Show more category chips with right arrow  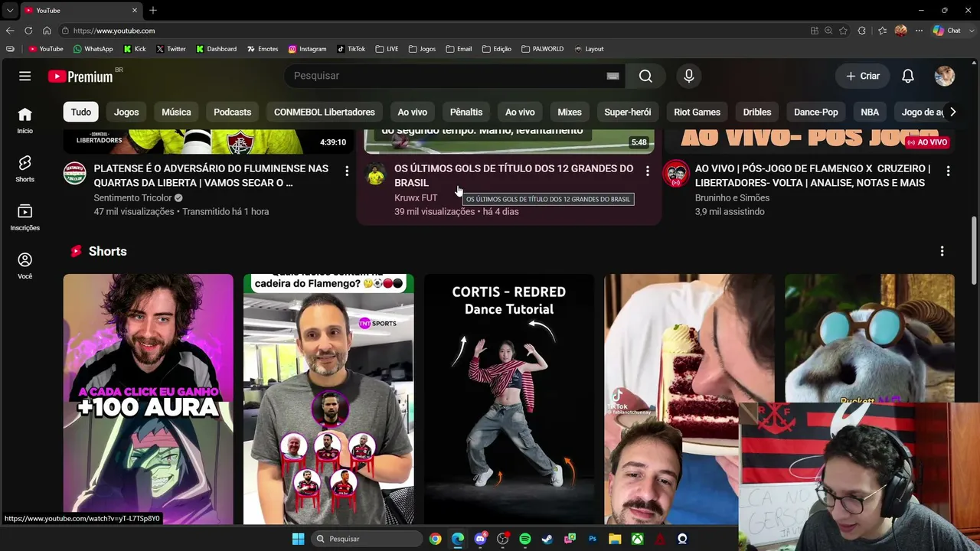(952, 112)
